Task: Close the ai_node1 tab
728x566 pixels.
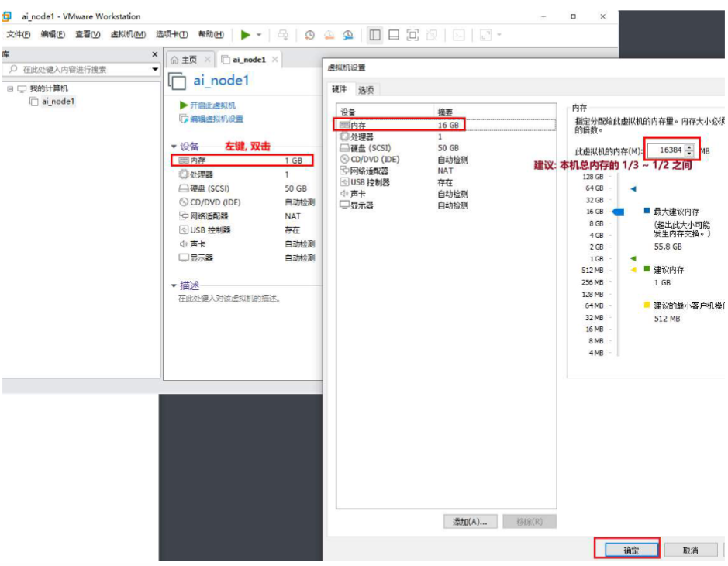Action: (x=275, y=60)
